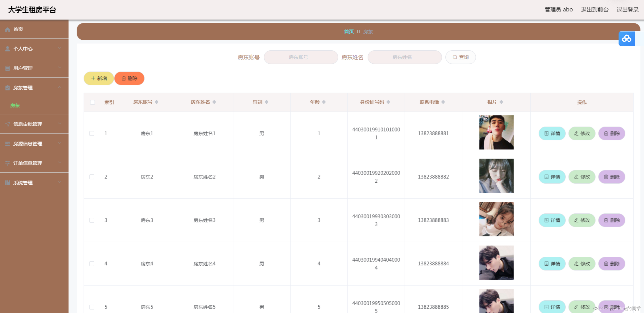Collapse 房东管理 sidebar chevron
The width and height of the screenshot is (644, 313).
60,87
